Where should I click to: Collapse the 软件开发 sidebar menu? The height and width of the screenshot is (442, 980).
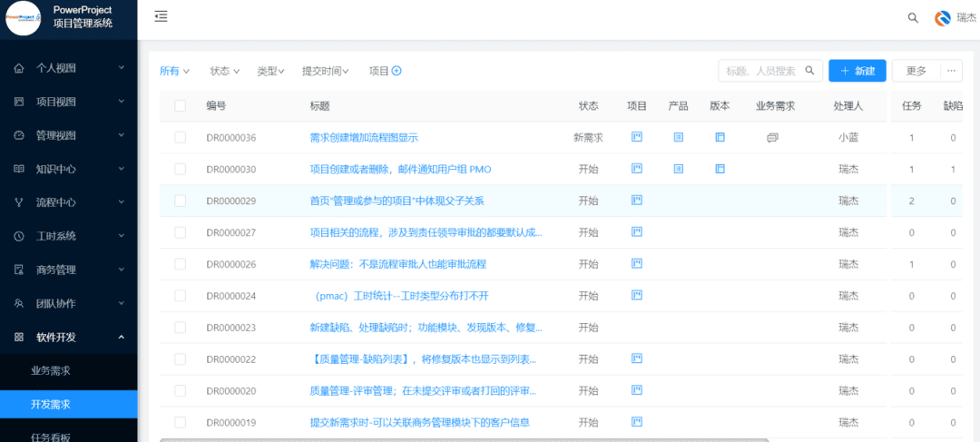point(69,338)
